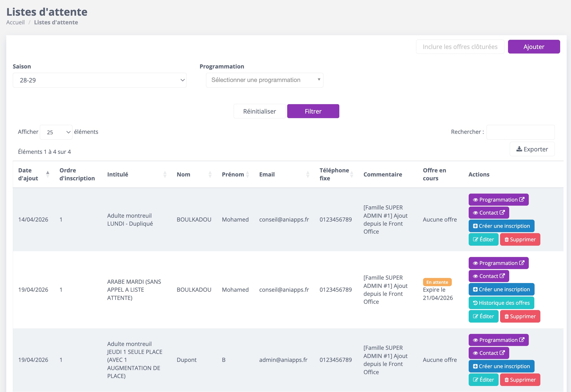The width and height of the screenshot is (571, 392).
Task: View Contact for ARABE MARDI row
Action: coord(488,276)
